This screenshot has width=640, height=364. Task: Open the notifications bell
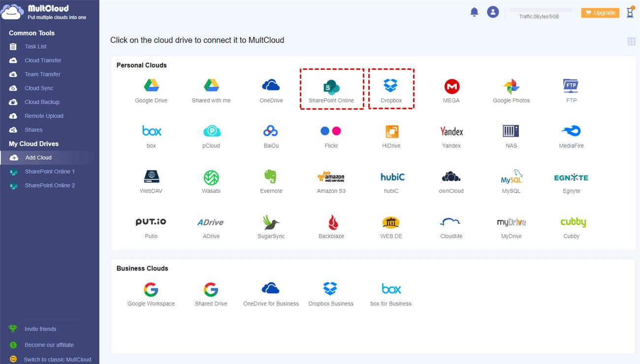tap(474, 12)
